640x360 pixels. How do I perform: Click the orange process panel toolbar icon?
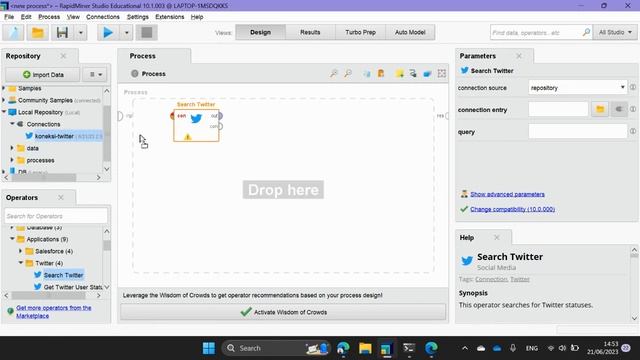click(x=381, y=73)
